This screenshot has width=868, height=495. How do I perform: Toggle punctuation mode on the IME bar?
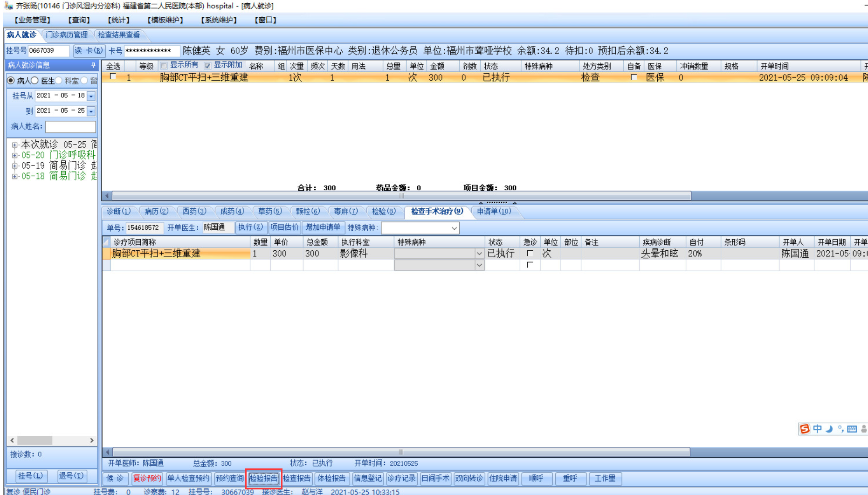[840, 429]
